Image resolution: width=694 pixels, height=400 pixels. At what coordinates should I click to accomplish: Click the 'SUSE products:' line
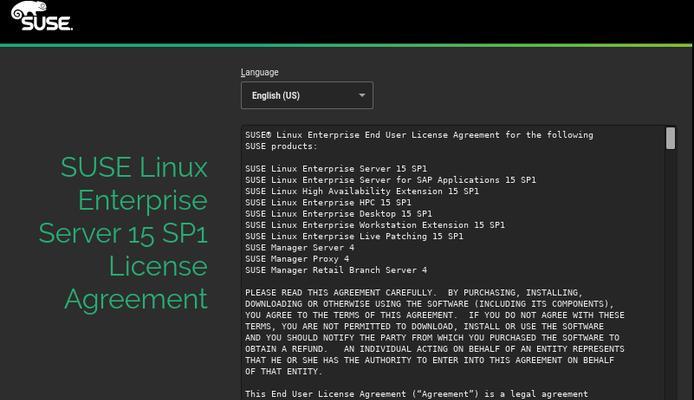tap(281, 146)
